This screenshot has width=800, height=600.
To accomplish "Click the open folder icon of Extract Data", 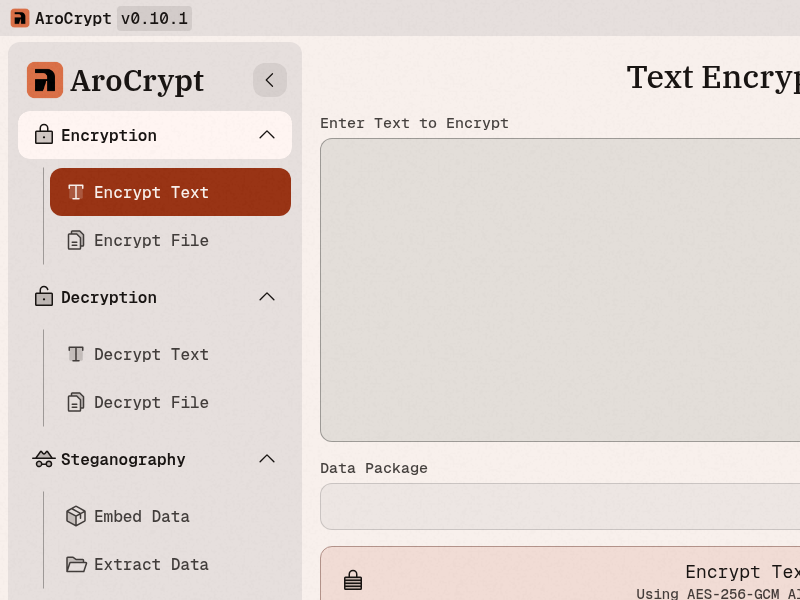I will click(76, 564).
